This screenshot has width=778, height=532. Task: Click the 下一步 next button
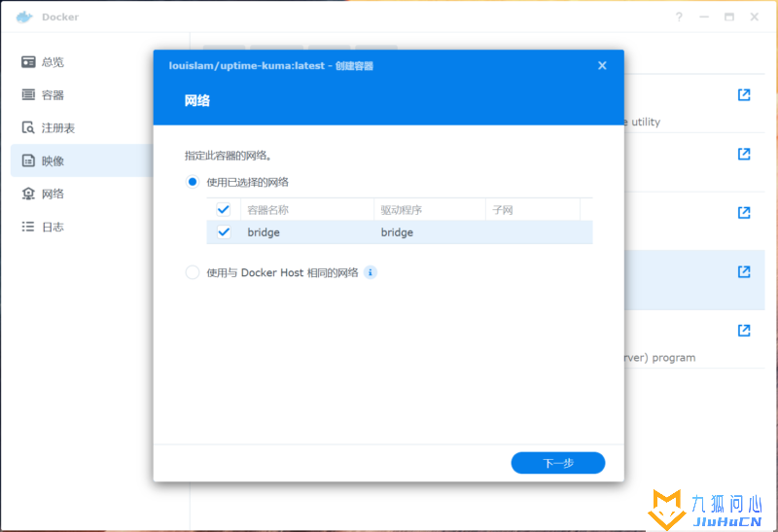558,463
